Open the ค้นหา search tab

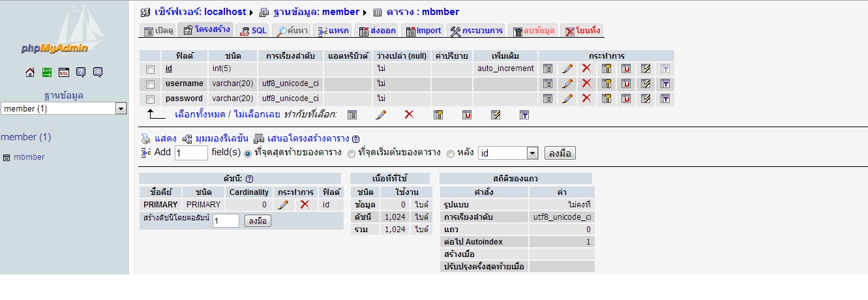click(292, 31)
